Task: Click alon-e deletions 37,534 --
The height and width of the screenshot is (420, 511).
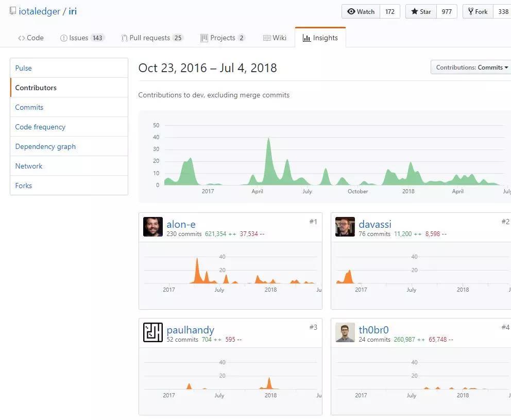Action: [252, 234]
